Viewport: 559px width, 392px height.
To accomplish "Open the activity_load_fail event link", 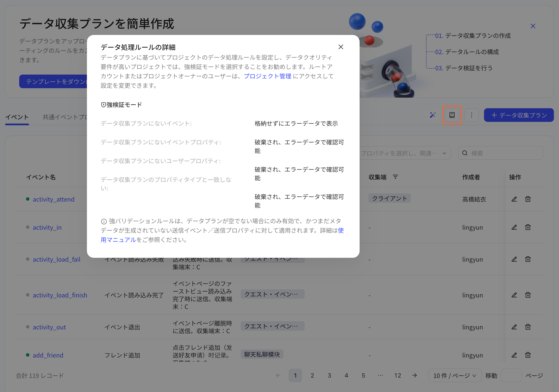I will pyautogui.click(x=56, y=259).
